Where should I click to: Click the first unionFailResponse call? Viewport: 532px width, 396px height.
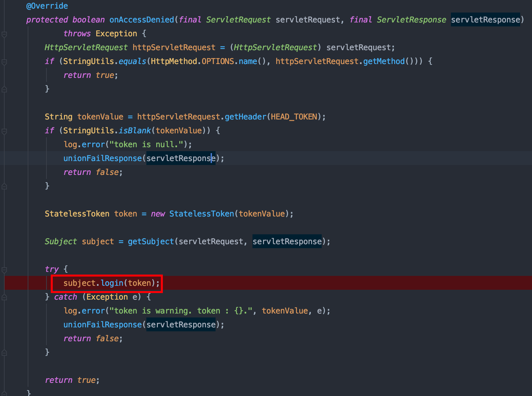(102, 158)
